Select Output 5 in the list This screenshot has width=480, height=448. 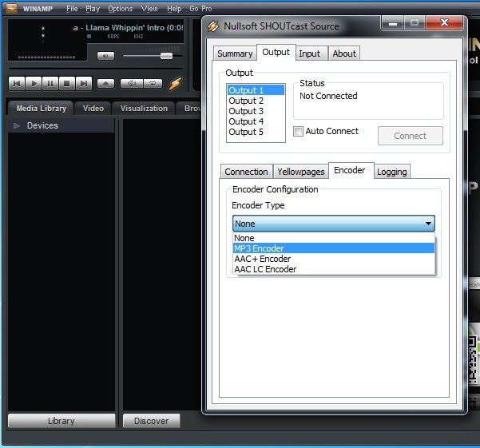coord(256,132)
